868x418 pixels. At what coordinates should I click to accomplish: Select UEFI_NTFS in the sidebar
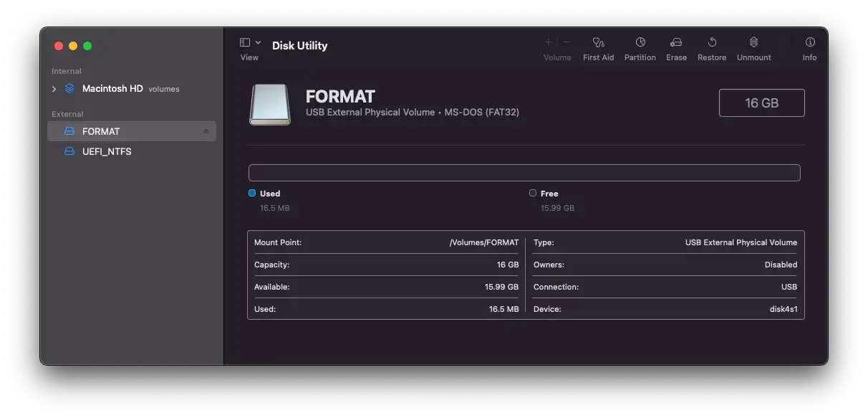pyautogui.click(x=132, y=151)
